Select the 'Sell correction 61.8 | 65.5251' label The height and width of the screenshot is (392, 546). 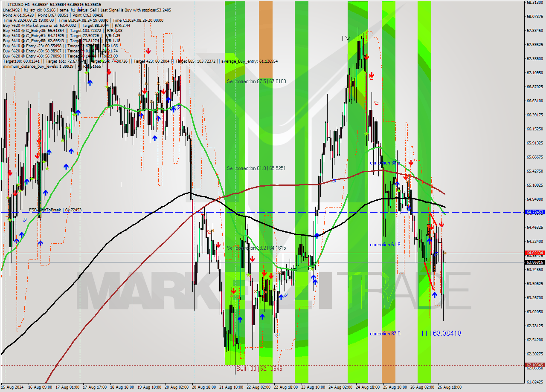point(256,168)
